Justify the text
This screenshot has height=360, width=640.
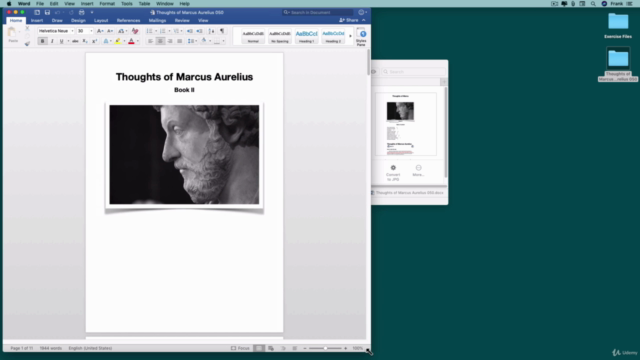pos(180,41)
